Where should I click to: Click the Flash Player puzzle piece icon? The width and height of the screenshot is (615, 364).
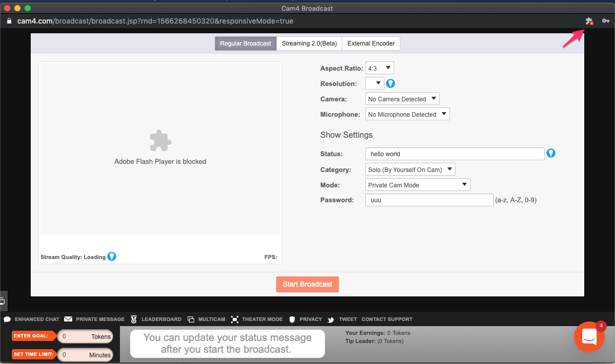coord(160,140)
